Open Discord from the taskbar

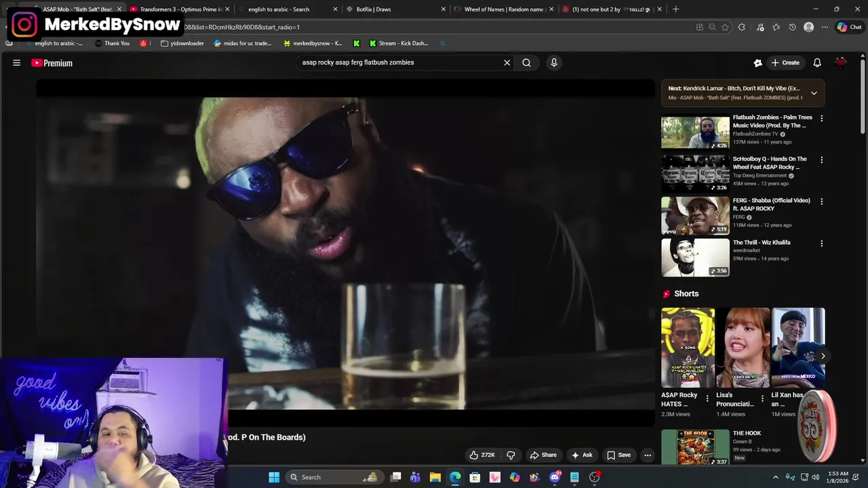(555, 477)
